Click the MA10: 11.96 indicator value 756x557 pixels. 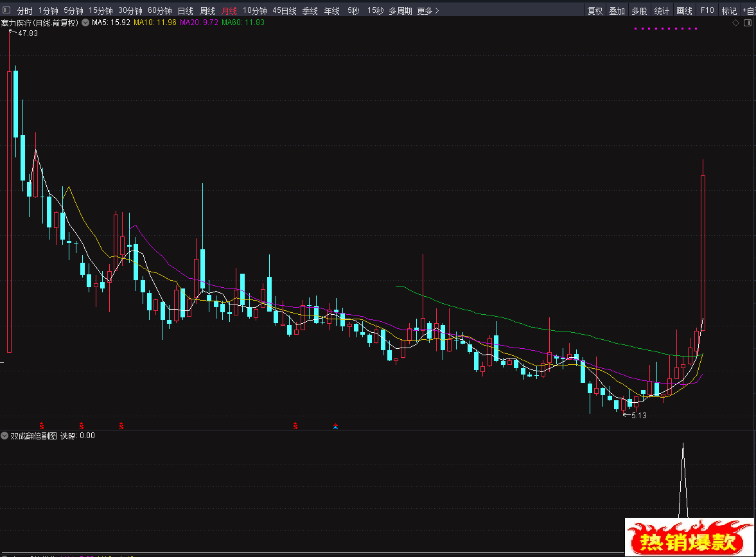pyautogui.click(x=155, y=22)
